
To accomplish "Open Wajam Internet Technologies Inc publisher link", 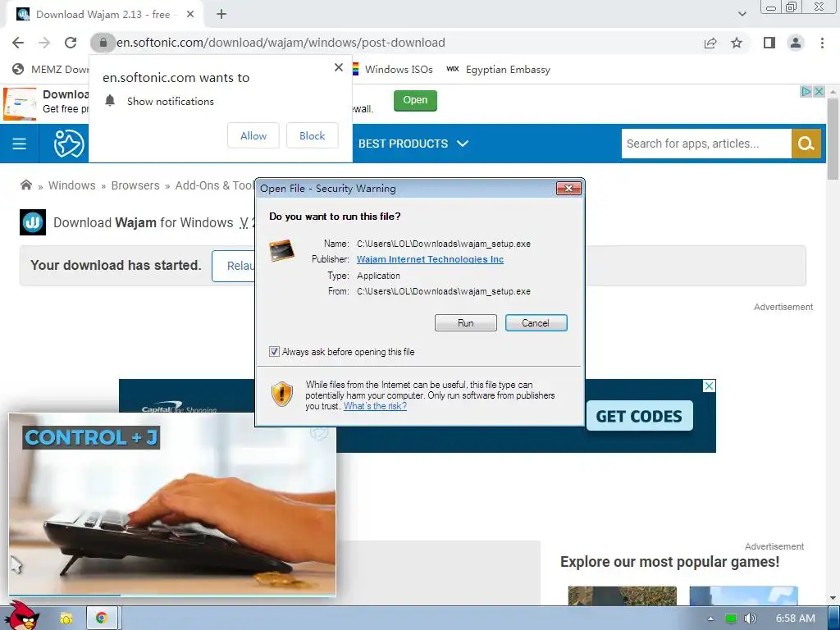I will coord(430,259).
